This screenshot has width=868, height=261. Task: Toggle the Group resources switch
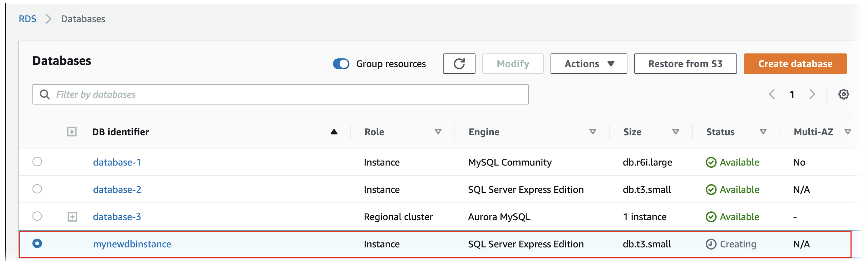pos(341,64)
